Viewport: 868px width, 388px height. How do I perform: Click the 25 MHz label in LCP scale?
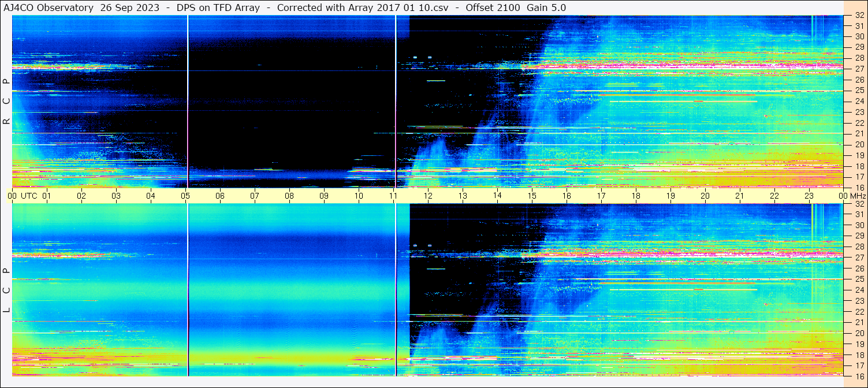859,279
